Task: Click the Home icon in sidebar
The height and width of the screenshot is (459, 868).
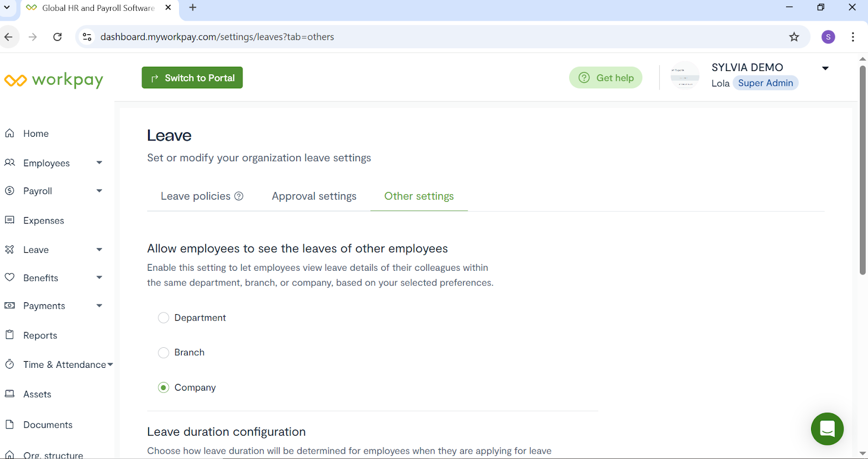Action: [x=10, y=133]
